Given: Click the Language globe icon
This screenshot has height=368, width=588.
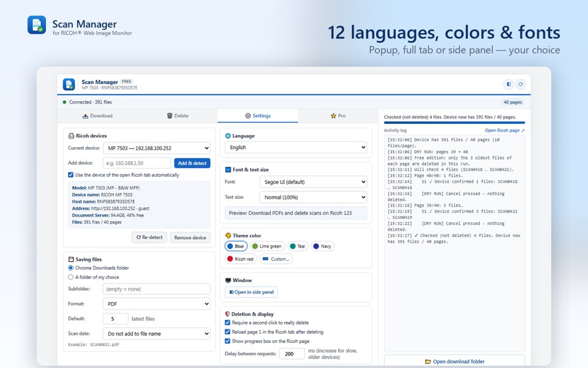Looking at the screenshot, I should point(228,136).
